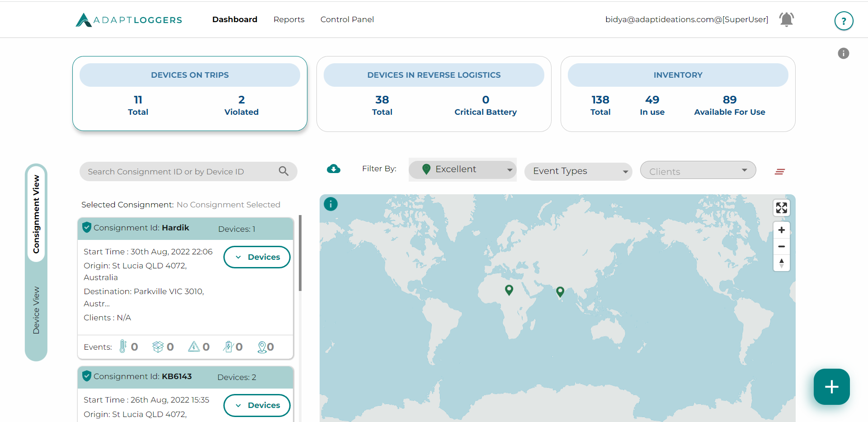
Task: Open the Excellent status filter dropdown
Action: click(x=462, y=169)
